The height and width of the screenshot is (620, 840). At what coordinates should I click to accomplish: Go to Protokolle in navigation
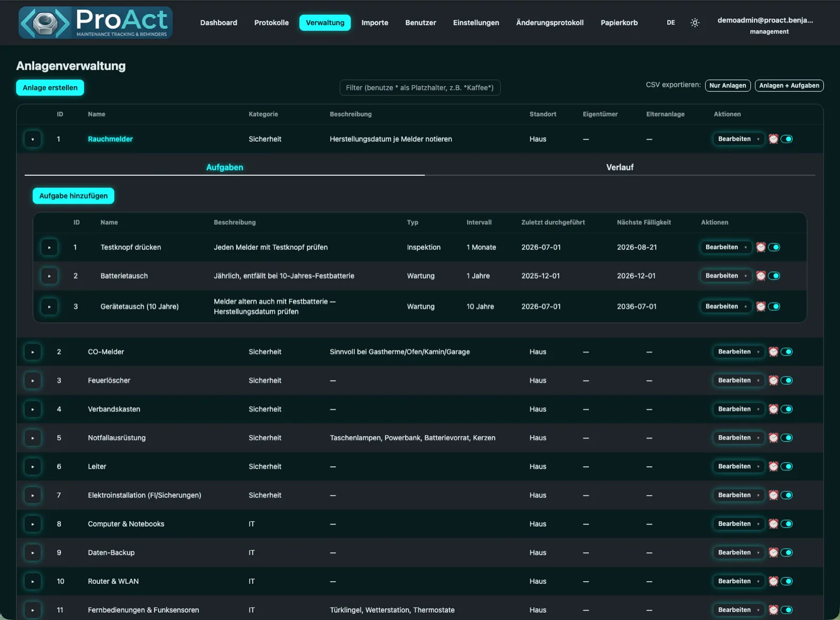coord(271,23)
